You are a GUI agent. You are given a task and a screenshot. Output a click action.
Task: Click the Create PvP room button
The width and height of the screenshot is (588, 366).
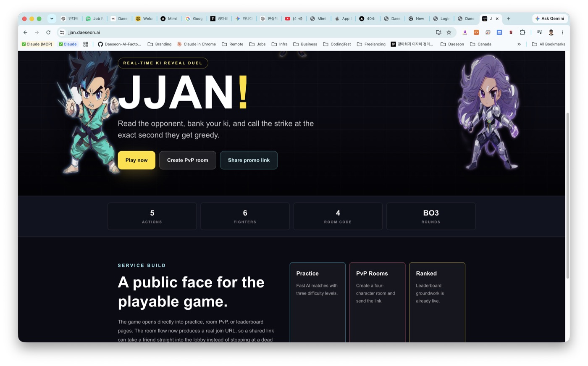[x=188, y=160]
